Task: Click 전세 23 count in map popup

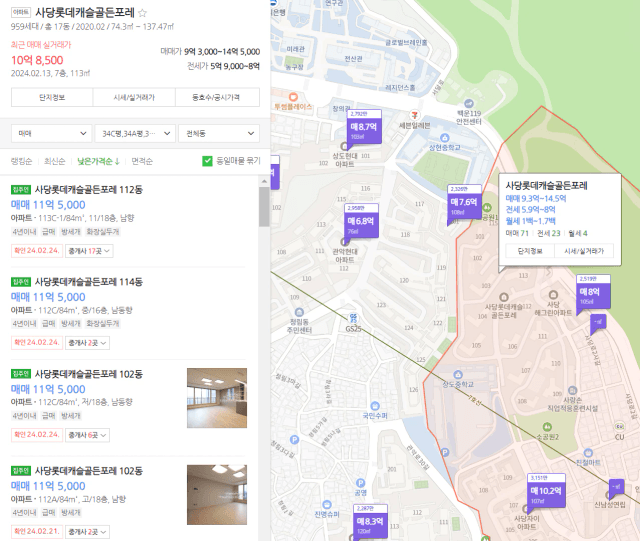Action: [x=549, y=234]
